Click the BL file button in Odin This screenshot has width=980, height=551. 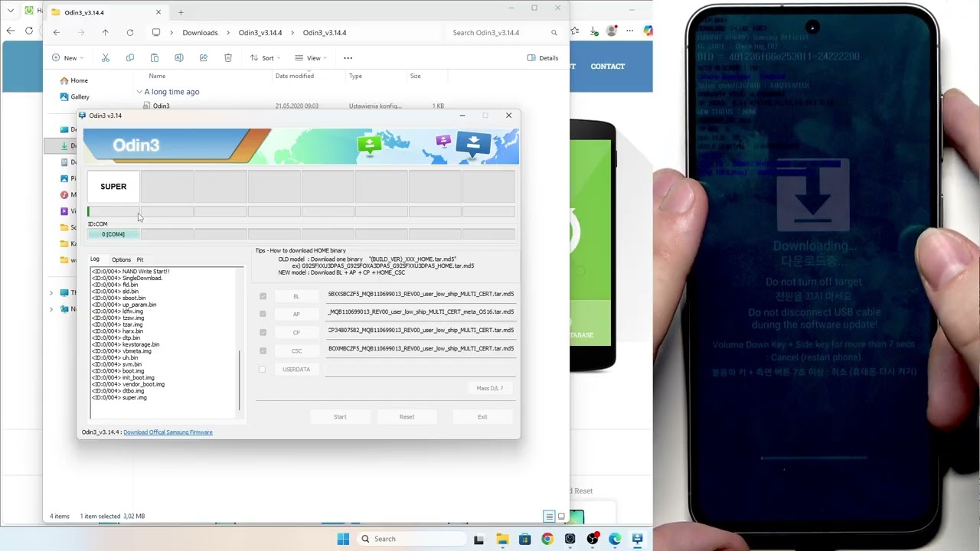coord(296,296)
